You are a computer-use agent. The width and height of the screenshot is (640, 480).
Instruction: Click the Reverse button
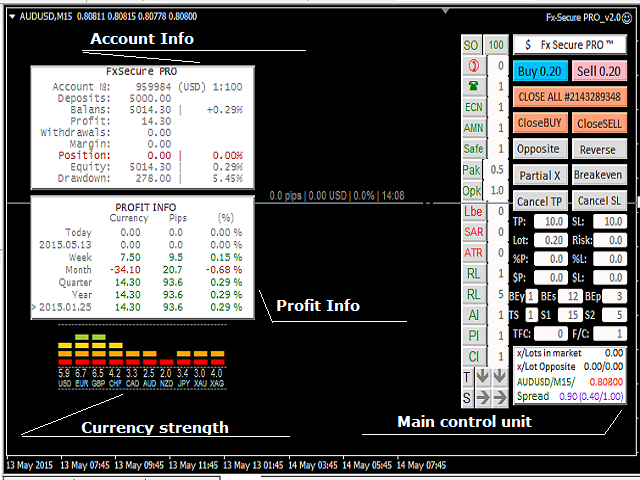pyautogui.click(x=599, y=149)
